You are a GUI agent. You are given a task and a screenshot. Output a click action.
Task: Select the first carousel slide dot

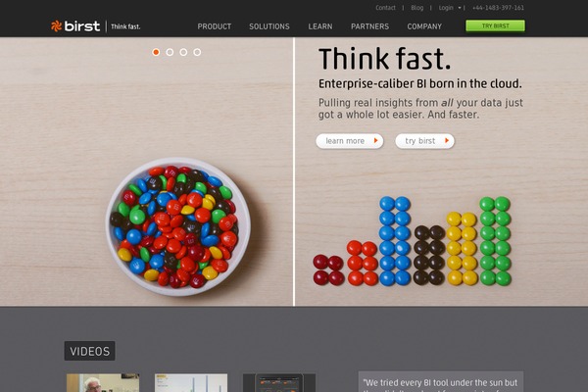(x=156, y=52)
